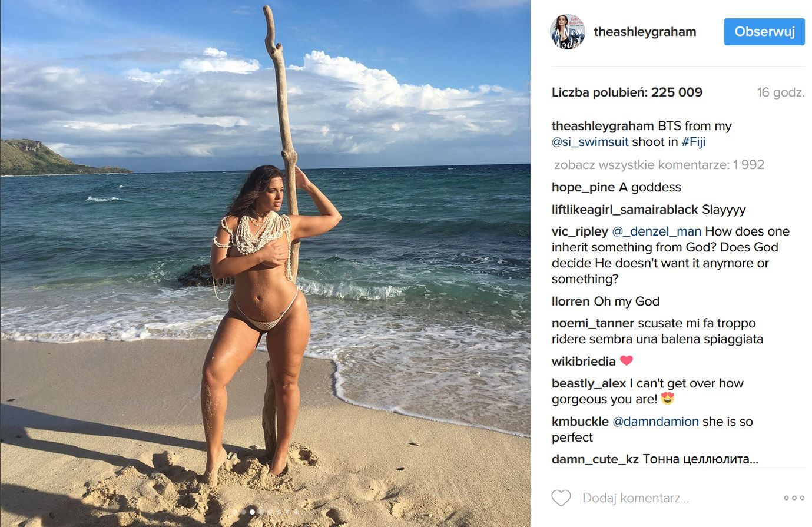The width and height of the screenshot is (812, 527).
Task: Open theashleygraham username in header
Action: tap(645, 32)
